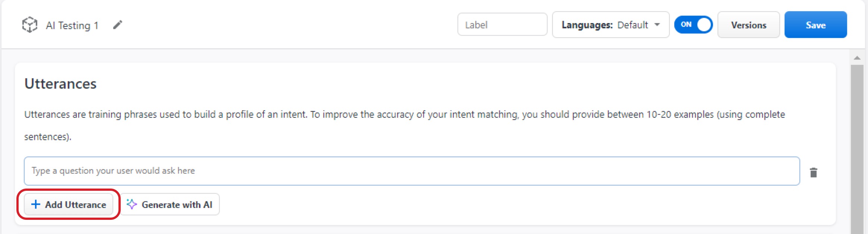Click the pencil icon to rename intent
The width and height of the screenshot is (868, 234).
pyautogui.click(x=118, y=25)
